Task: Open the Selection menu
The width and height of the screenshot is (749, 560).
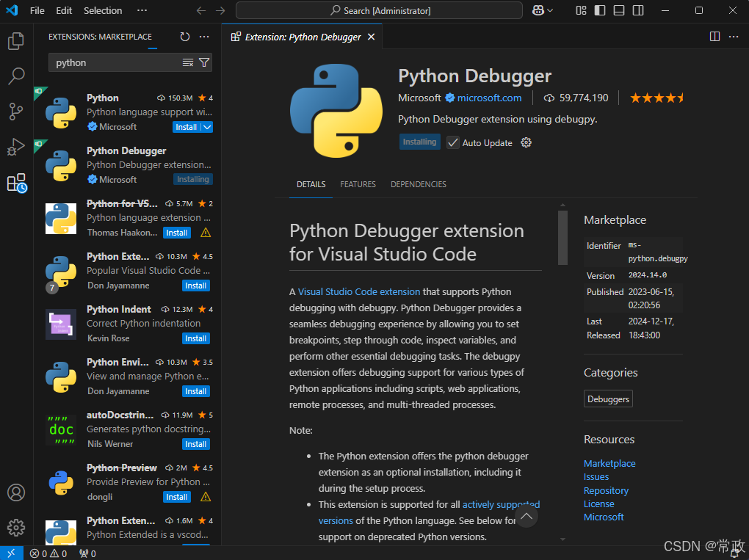Action: 103,10
